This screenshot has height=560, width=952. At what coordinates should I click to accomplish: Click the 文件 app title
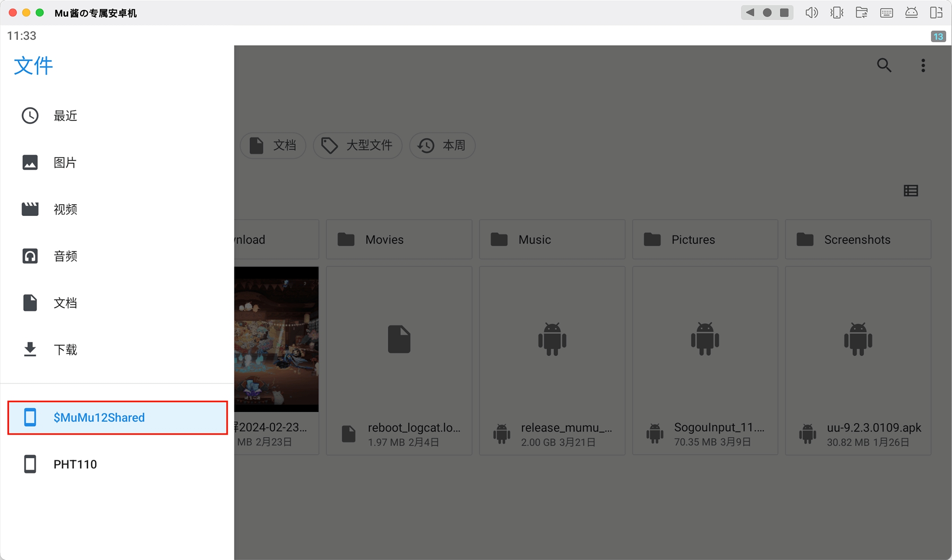(x=34, y=66)
